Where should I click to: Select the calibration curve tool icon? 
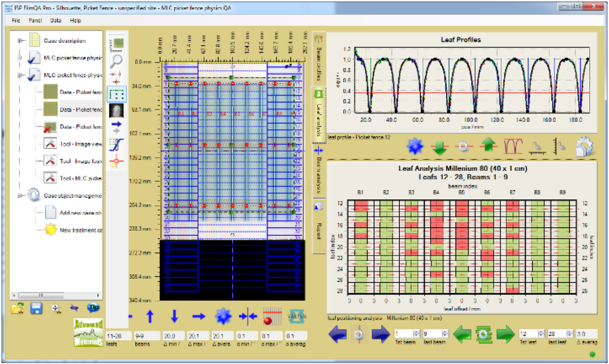pos(116,144)
